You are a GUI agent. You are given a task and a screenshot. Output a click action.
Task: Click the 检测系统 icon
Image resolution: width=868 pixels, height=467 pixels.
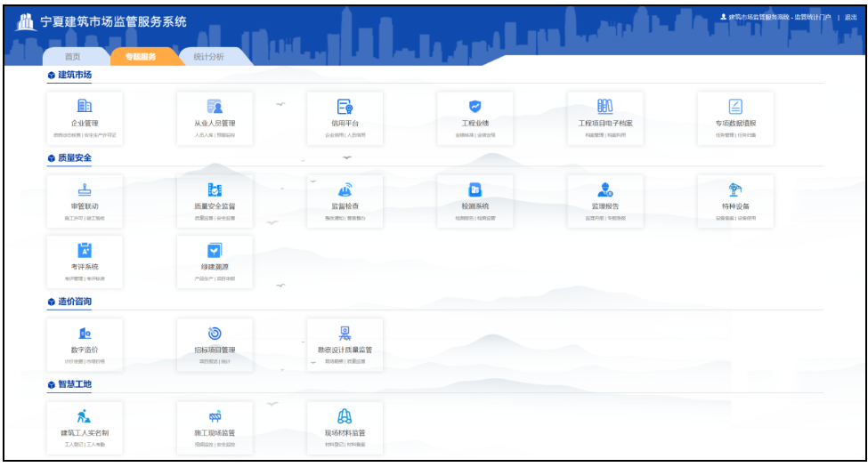click(x=475, y=189)
